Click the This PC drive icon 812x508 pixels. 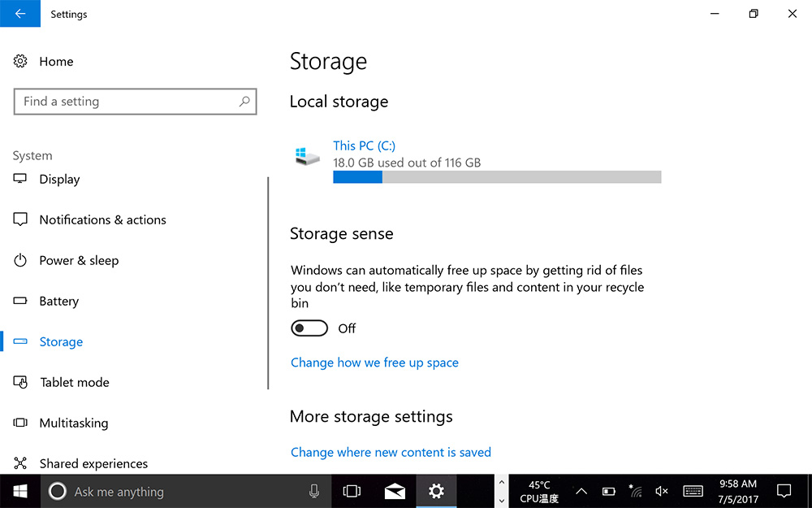[x=308, y=156]
